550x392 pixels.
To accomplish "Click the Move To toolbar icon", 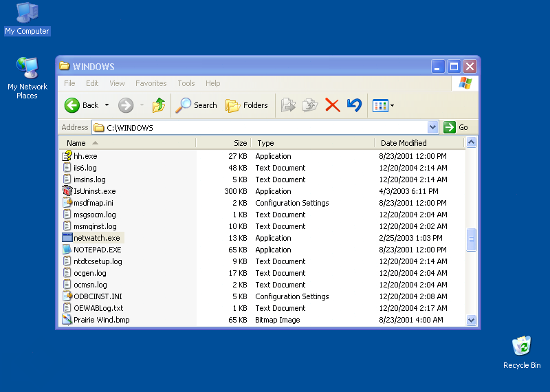I will click(x=288, y=105).
